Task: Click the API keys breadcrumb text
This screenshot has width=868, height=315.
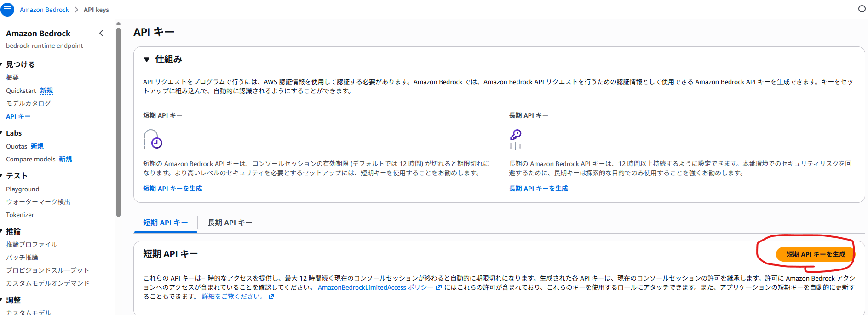Action: tap(96, 10)
